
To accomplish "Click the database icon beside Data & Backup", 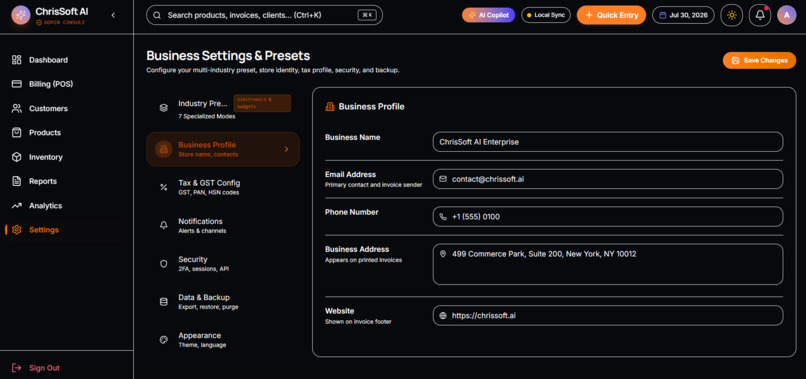I will [x=163, y=301].
